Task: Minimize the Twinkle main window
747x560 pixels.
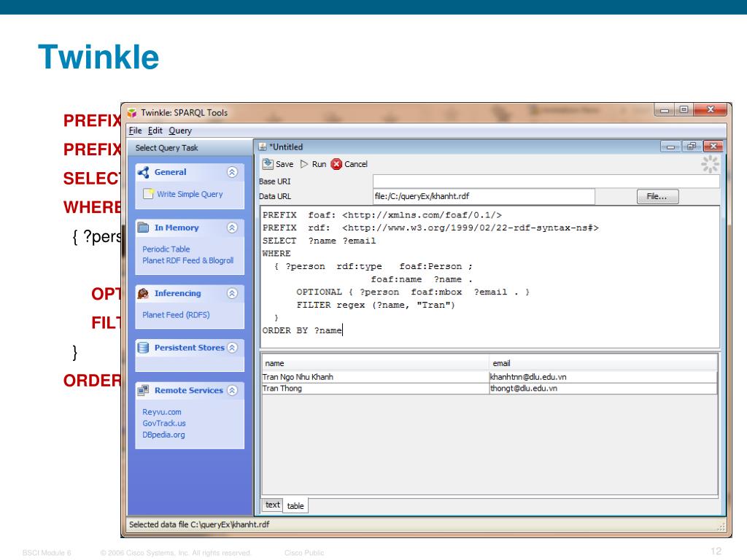Action: tap(665, 110)
